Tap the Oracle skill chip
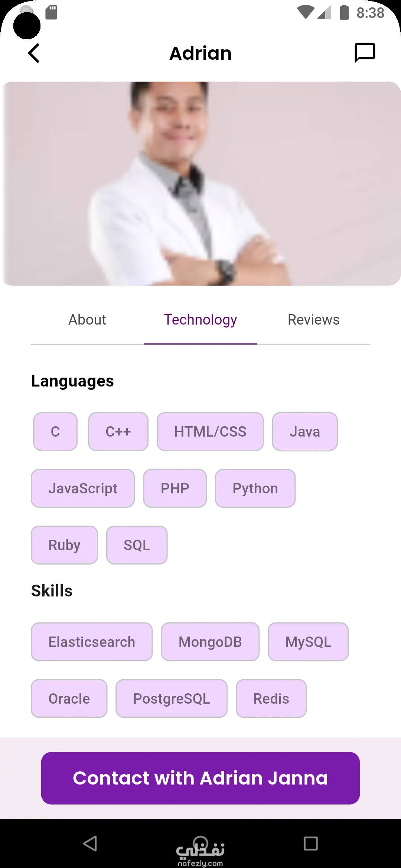Viewport: 401px width, 868px height. click(69, 699)
